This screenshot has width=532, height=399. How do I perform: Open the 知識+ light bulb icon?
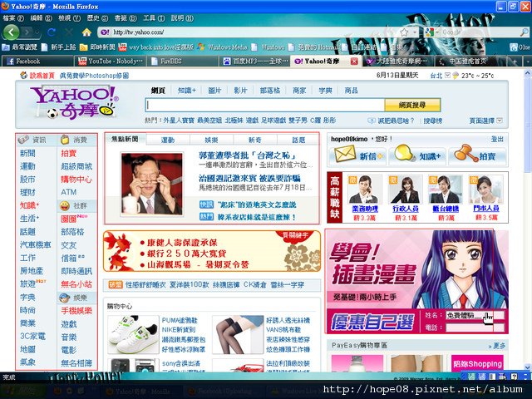(x=405, y=154)
